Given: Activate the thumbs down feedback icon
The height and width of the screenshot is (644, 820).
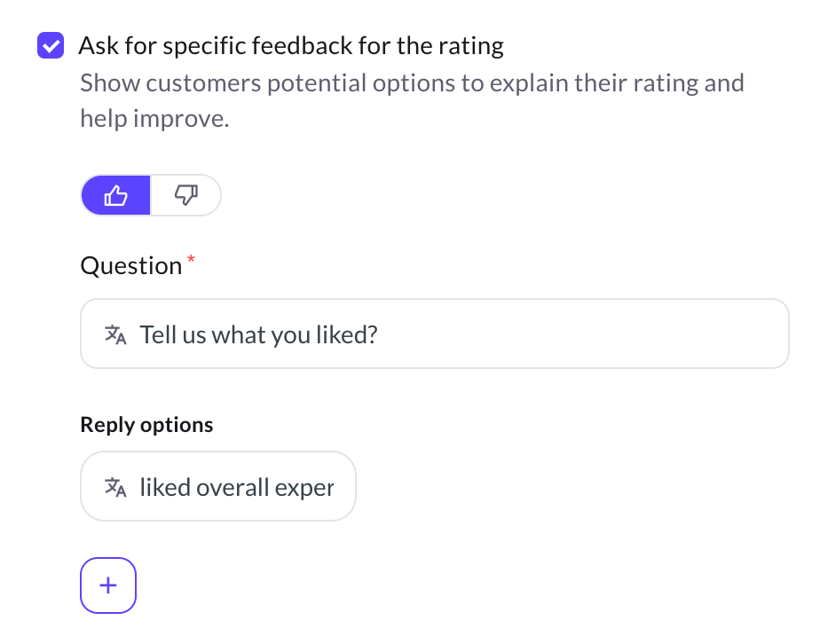Looking at the screenshot, I should [185, 194].
